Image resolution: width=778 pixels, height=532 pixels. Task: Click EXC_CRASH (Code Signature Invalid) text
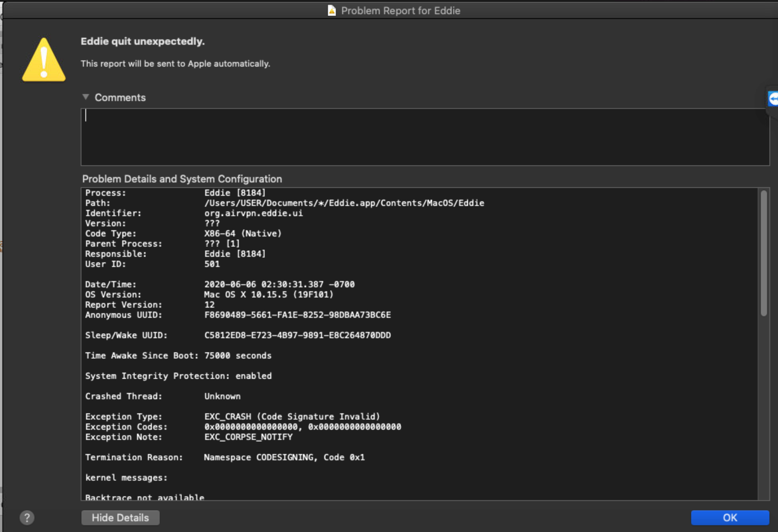pyautogui.click(x=292, y=417)
